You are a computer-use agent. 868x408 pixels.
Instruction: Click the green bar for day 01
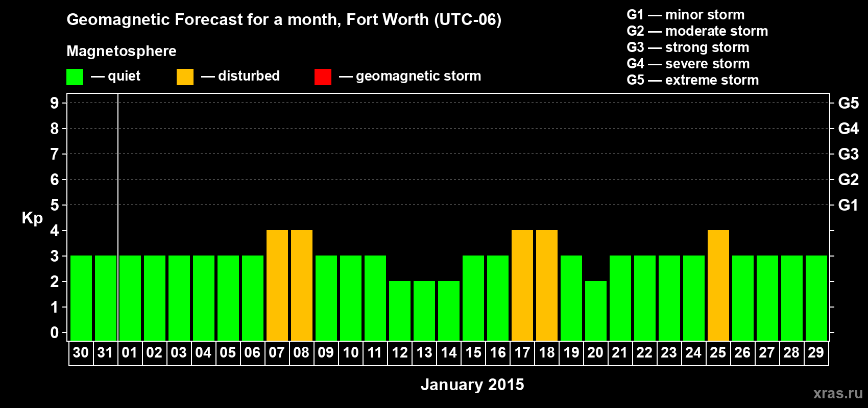(x=130, y=298)
